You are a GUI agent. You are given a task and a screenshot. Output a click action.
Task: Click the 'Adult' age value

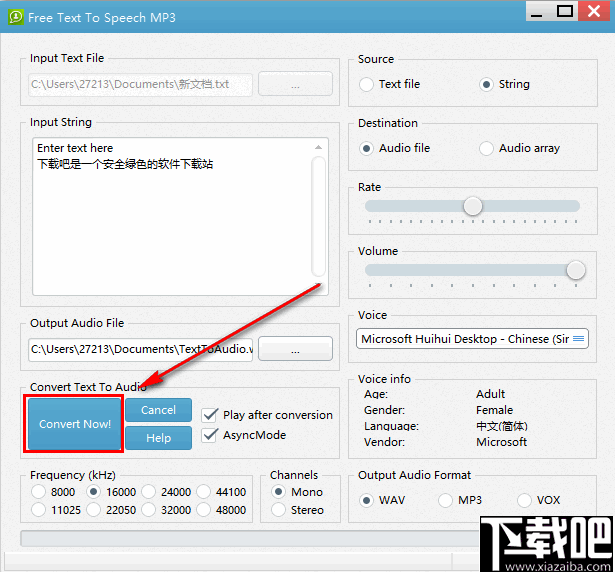pyautogui.click(x=490, y=394)
